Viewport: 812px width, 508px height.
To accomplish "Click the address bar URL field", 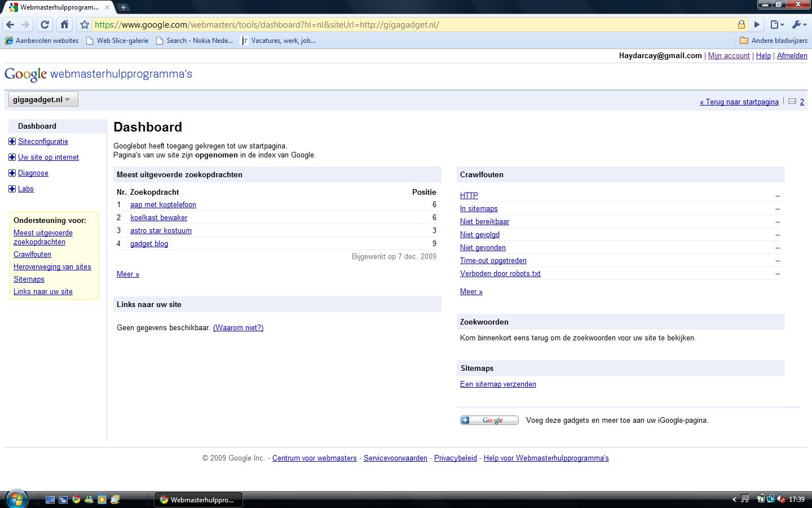I will (x=414, y=25).
